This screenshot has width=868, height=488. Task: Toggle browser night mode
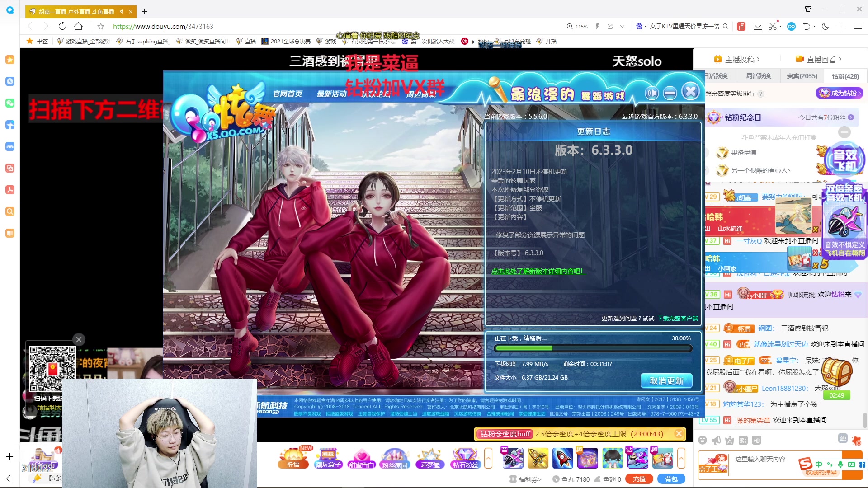pyautogui.click(x=826, y=26)
